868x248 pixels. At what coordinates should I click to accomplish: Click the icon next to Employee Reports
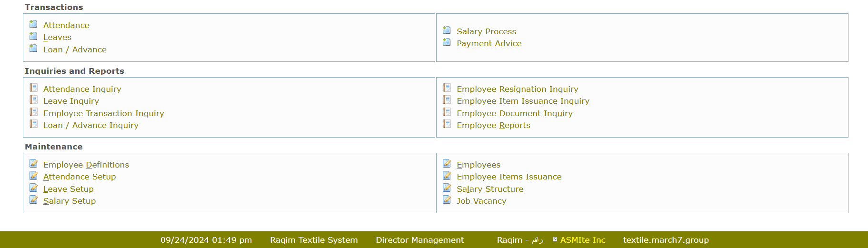(447, 124)
